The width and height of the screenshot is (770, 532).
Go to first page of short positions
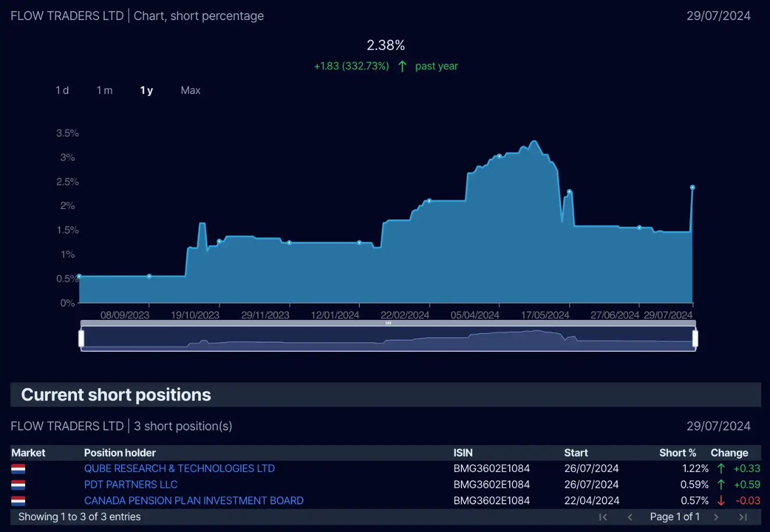coord(603,517)
